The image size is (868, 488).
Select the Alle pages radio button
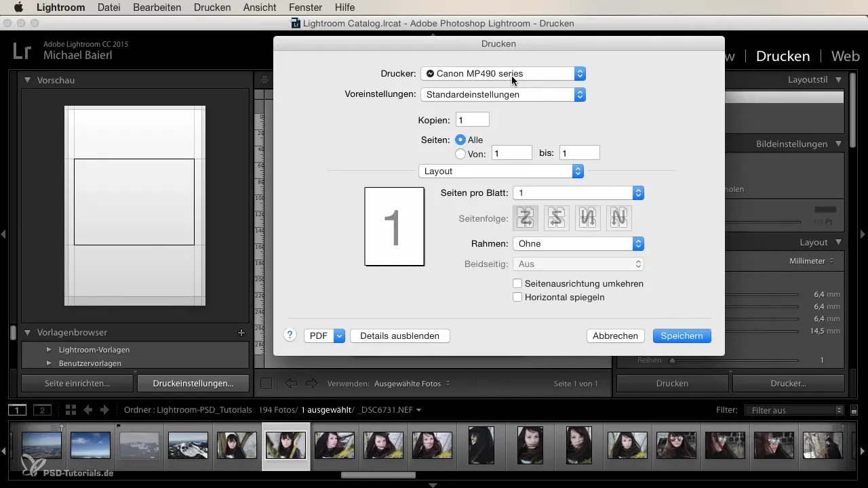(460, 140)
